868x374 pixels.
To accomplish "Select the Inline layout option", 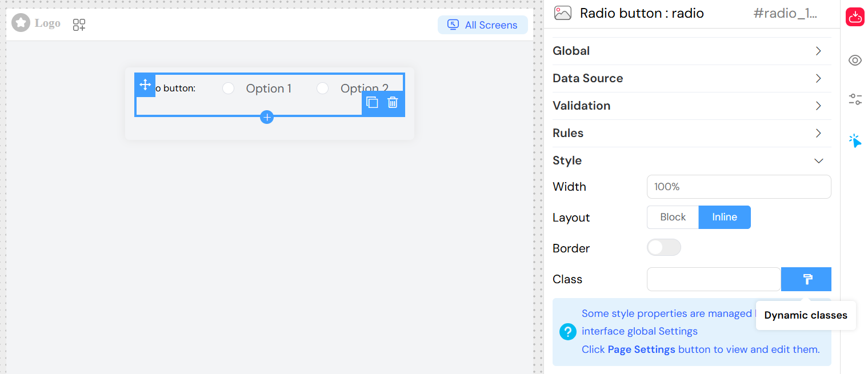I will pyautogui.click(x=724, y=217).
